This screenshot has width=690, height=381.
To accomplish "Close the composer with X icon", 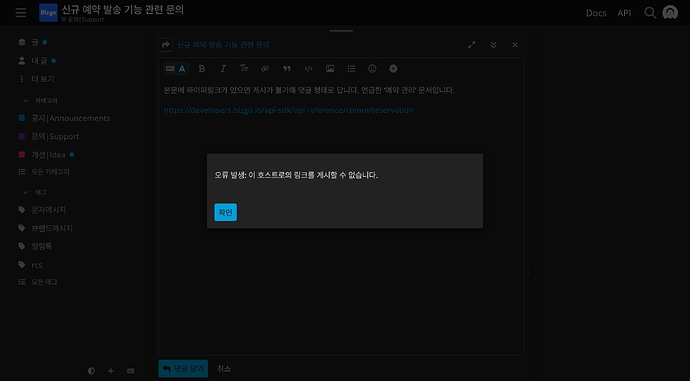I will coord(515,45).
